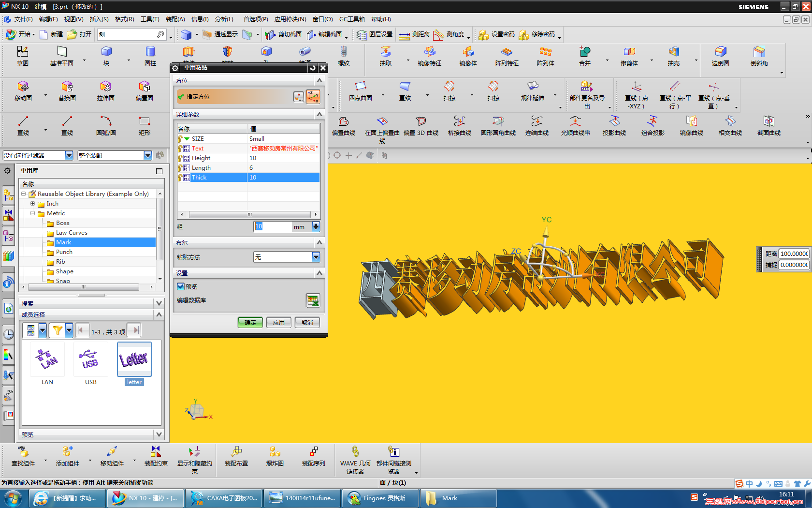Collapse the 方位 section in dialog
This screenshot has height=508, width=812.
tap(319, 80)
